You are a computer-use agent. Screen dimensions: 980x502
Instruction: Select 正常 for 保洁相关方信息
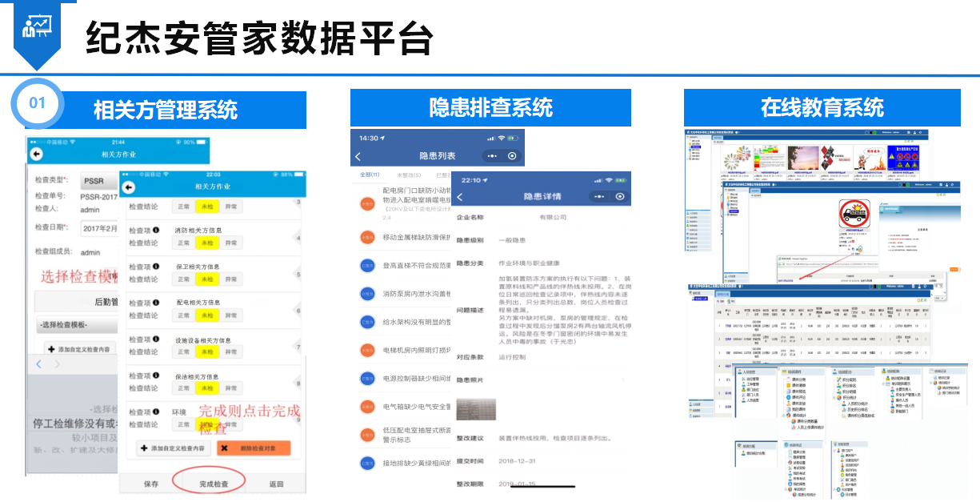[x=184, y=388]
